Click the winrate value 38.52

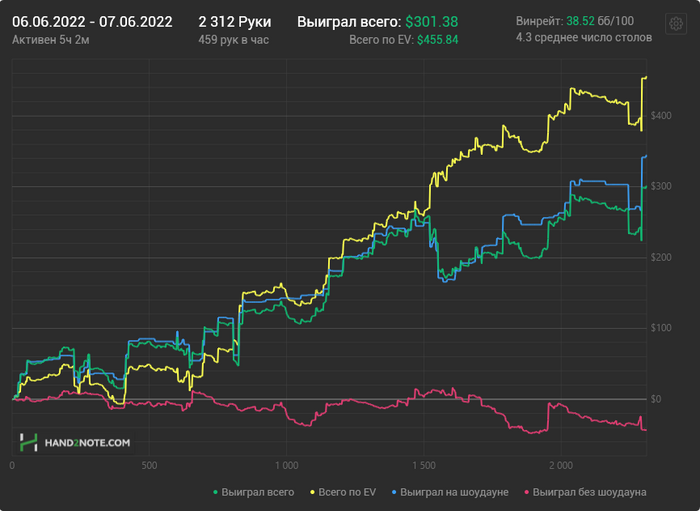click(580, 21)
